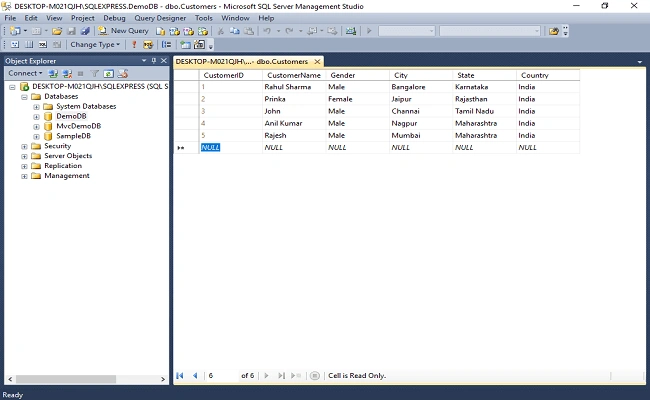Click the Database Engine Query icon
Image resolution: width=650 pixels, height=400 pixels.
[x=160, y=31]
